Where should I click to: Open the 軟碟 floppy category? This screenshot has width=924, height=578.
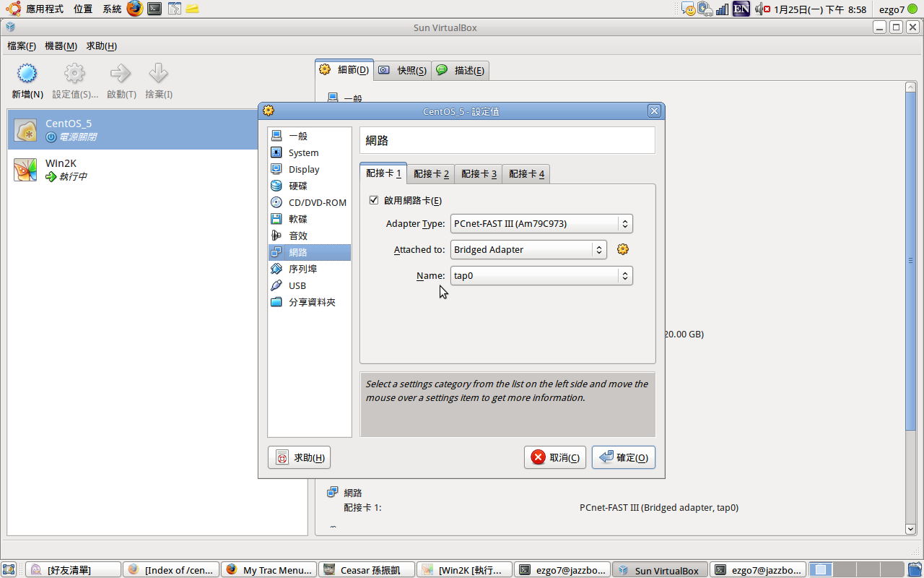[309, 219]
